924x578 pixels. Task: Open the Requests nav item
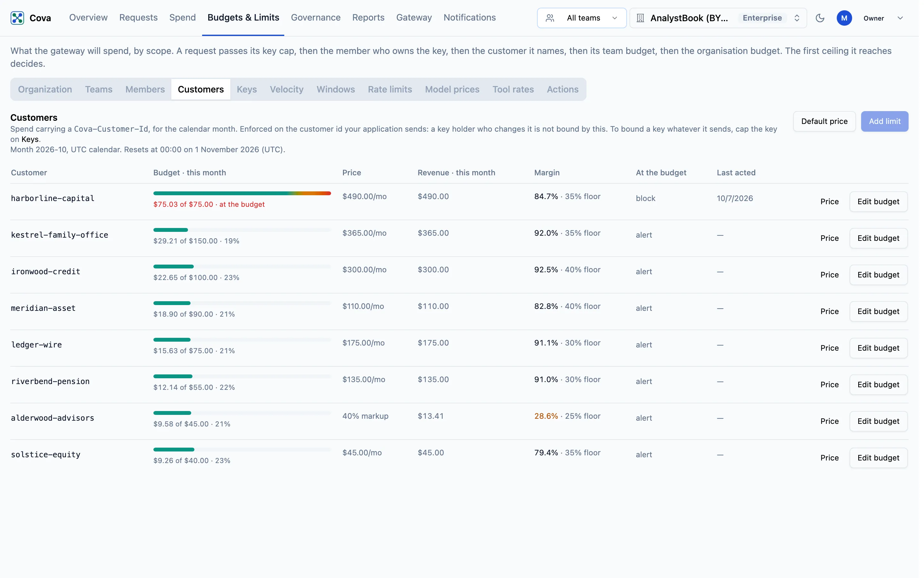click(x=138, y=18)
